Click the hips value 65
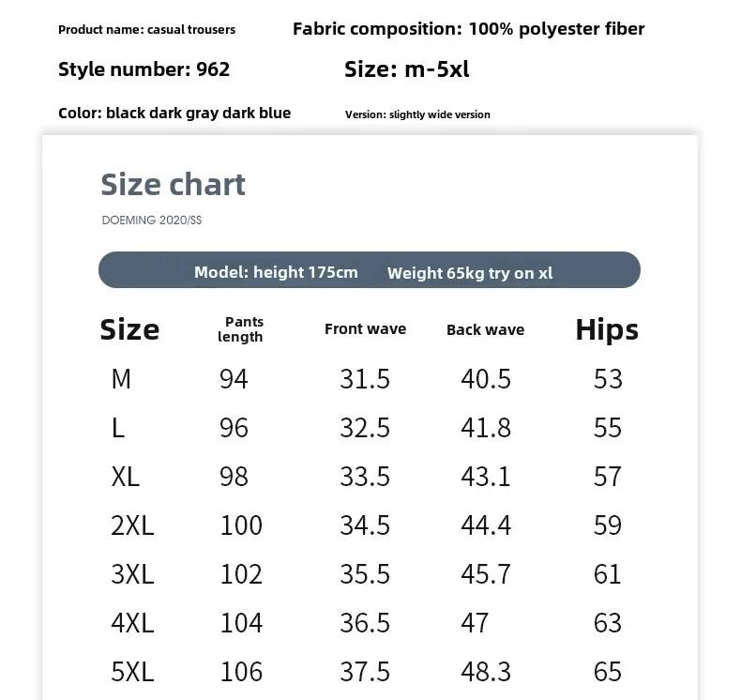The width and height of the screenshot is (741, 700). point(607,672)
